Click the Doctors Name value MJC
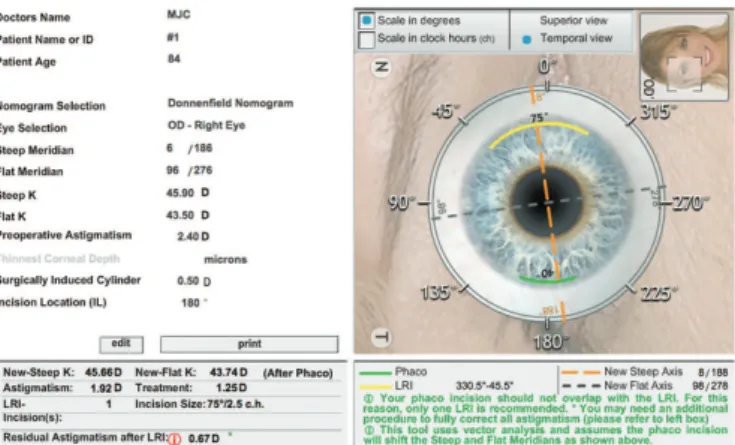Screen dimensions: 735x445 click(x=179, y=15)
